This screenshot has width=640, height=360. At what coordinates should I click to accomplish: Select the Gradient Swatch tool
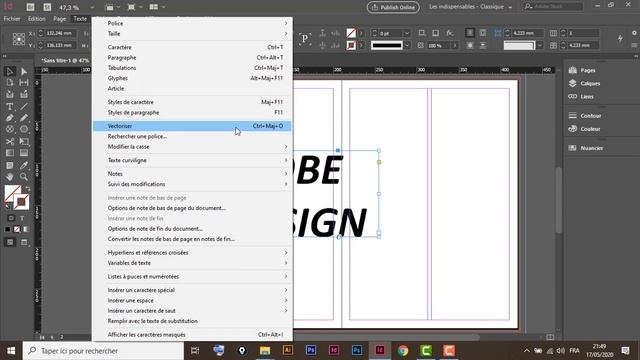10,153
